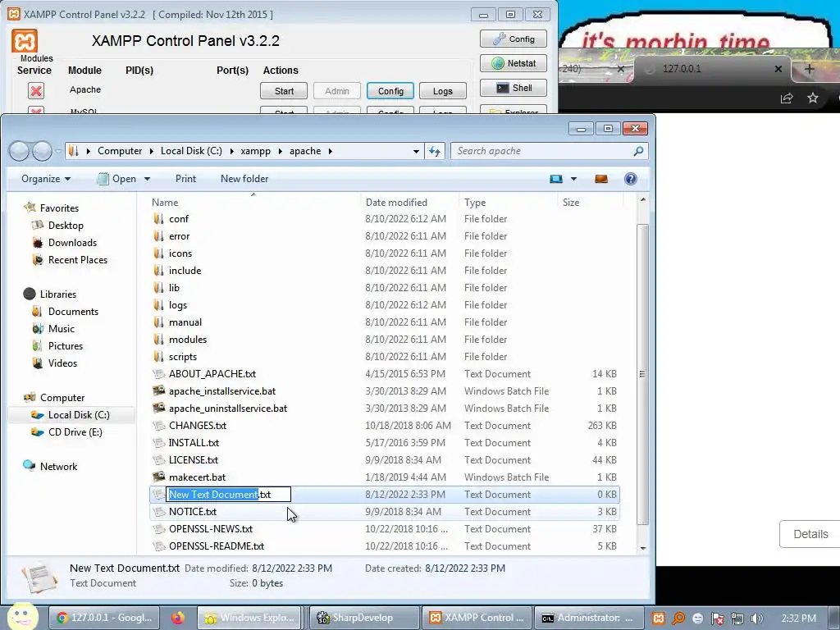
Task: Click the Details button in browser
Action: (x=810, y=534)
